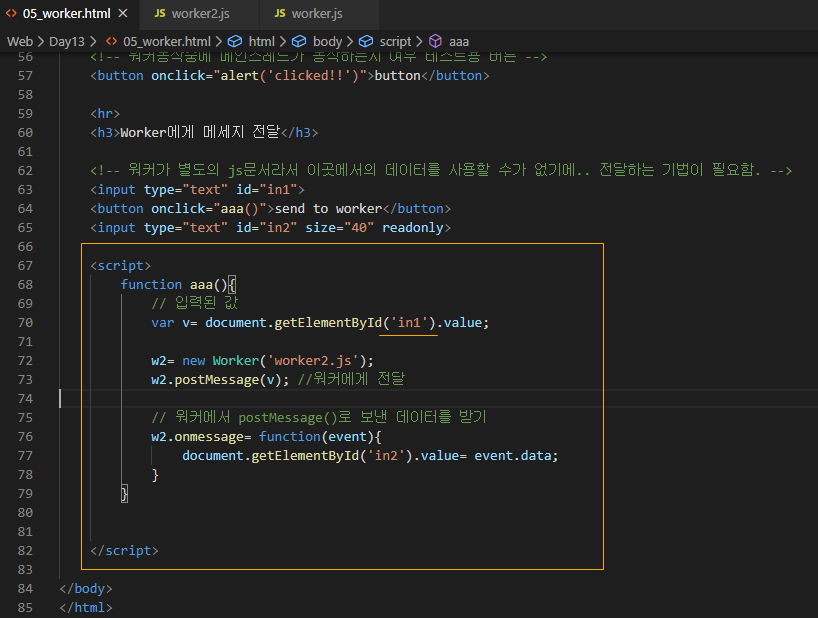Open the Web breadcrumb folder

click(20, 42)
